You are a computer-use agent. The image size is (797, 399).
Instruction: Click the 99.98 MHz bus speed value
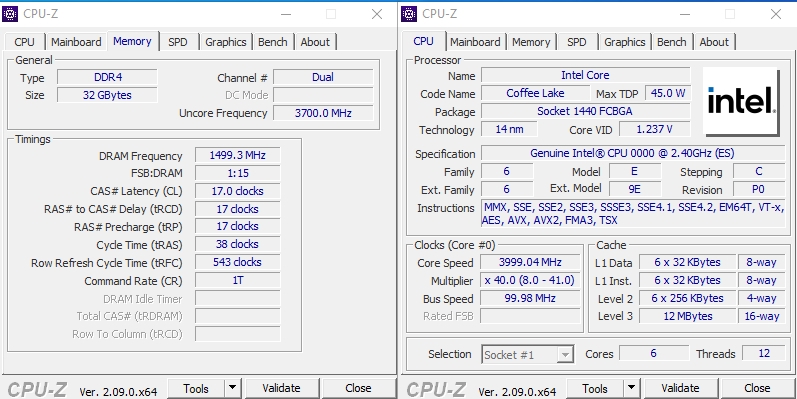[x=530, y=298]
